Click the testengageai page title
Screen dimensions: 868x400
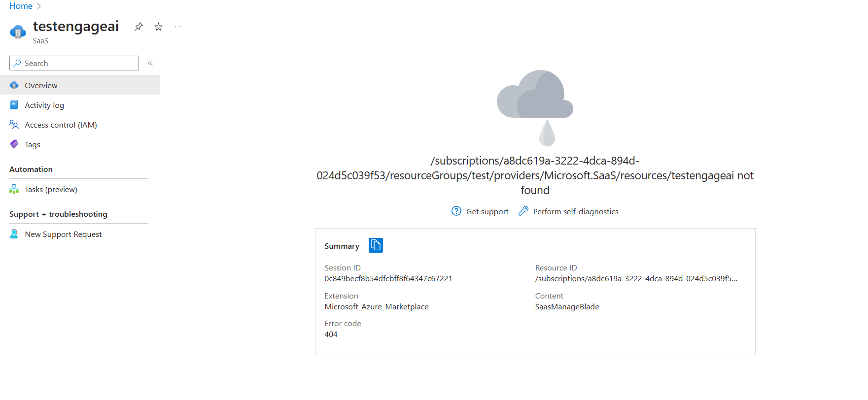pos(76,26)
